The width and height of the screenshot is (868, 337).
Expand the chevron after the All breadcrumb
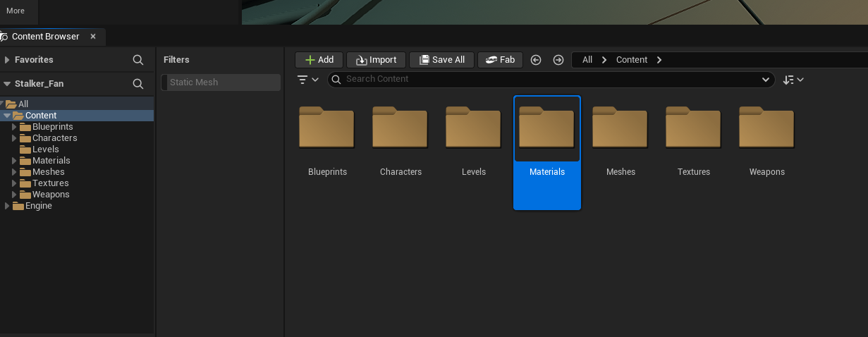pos(604,60)
